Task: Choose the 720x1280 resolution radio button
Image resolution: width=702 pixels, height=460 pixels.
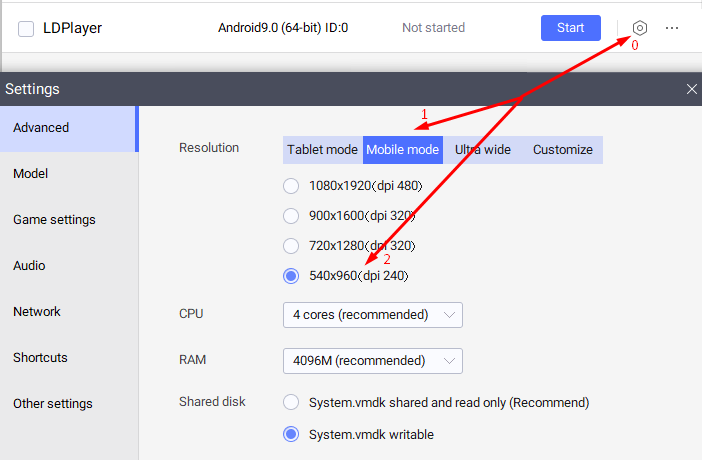Action: (x=291, y=245)
